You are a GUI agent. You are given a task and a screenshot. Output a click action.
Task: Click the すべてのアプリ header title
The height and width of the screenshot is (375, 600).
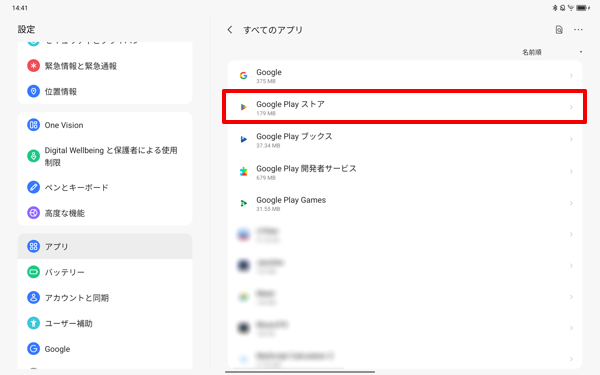pos(273,30)
